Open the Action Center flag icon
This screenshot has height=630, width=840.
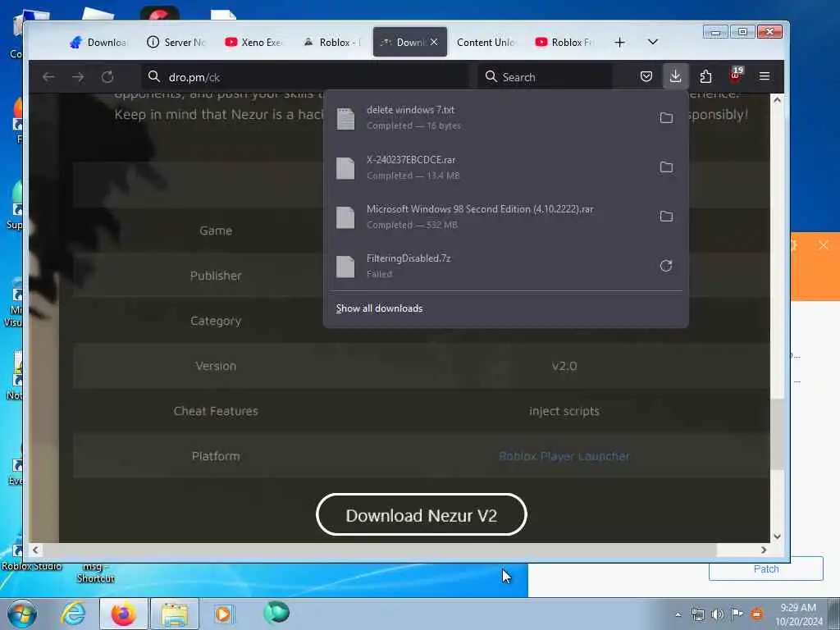737,614
